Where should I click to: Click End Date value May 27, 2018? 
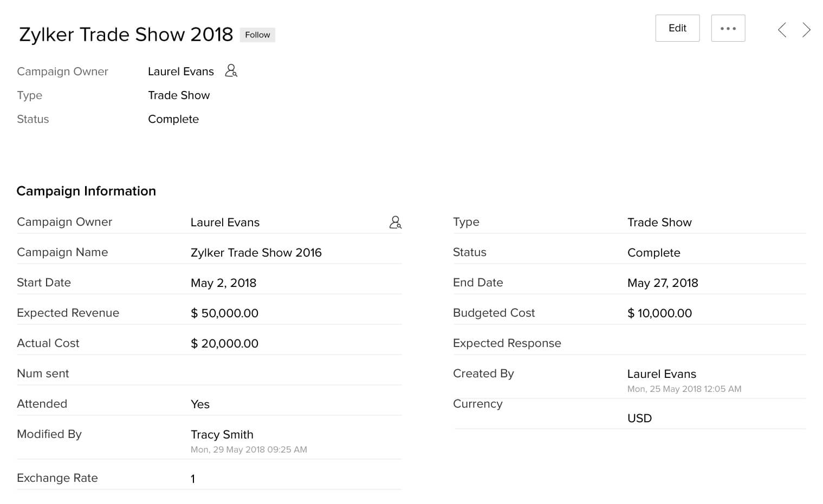(663, 283)
